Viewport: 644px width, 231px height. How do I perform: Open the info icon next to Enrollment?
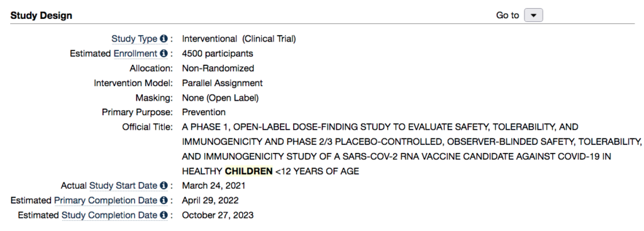tap(164, 54)
